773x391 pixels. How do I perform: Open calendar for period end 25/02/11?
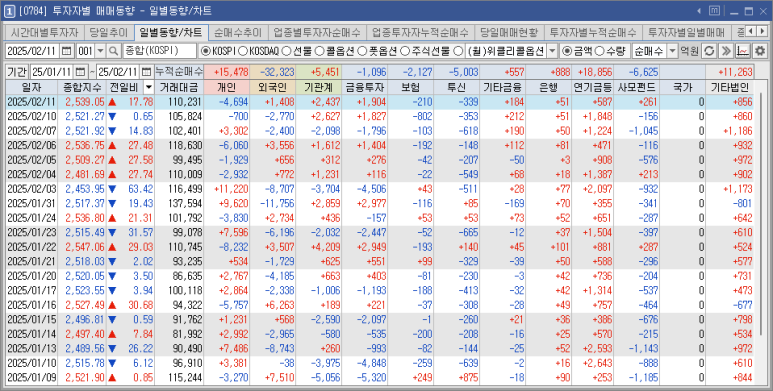click(147, 72)
